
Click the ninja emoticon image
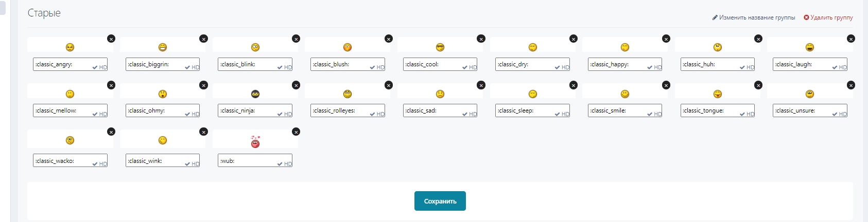(255, 94)
